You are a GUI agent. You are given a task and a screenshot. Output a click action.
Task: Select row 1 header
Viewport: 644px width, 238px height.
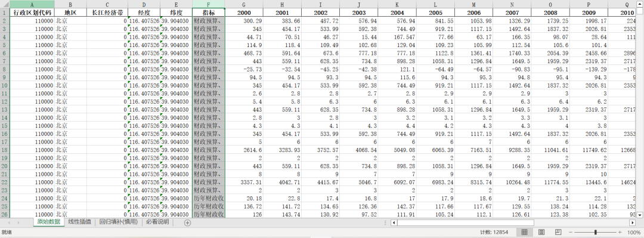click(x=5, y=13)
